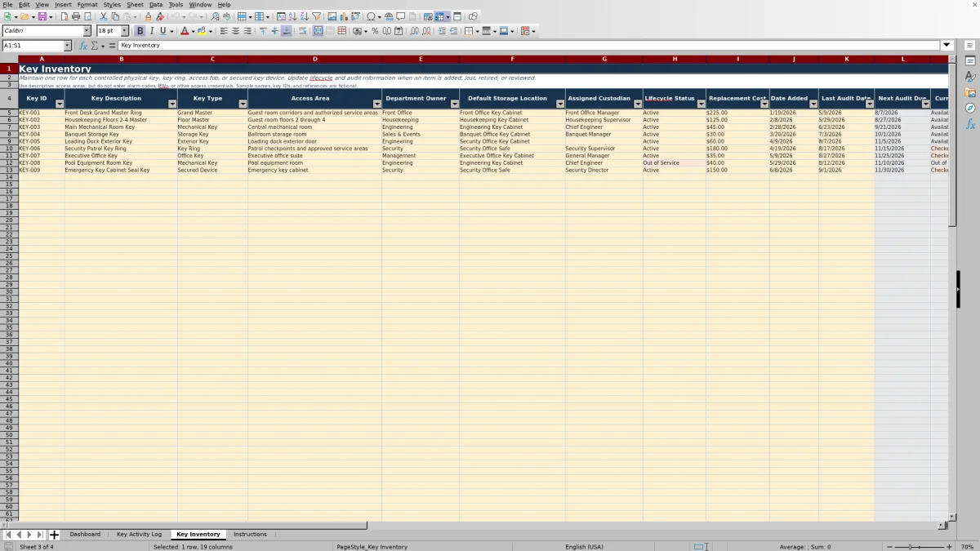Viewport: 980px width, 551px height.
Task: Click the zoom out minus button
Action: (890, 546)
